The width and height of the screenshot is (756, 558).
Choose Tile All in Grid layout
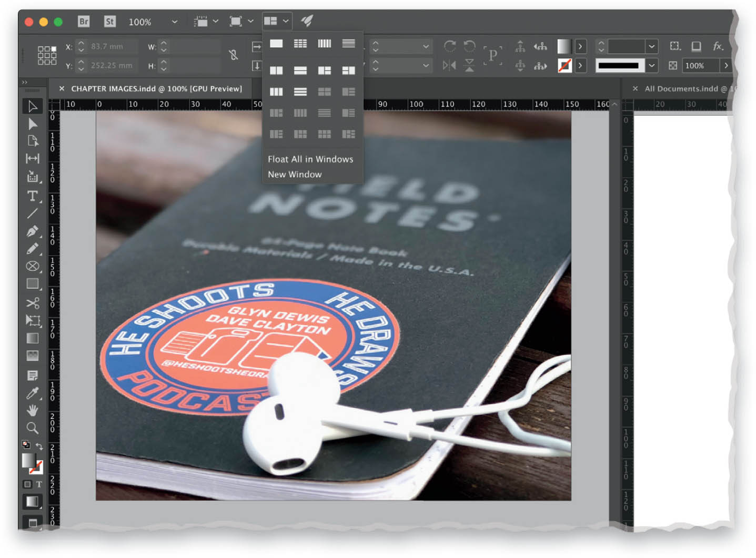[x=300, y=44]
